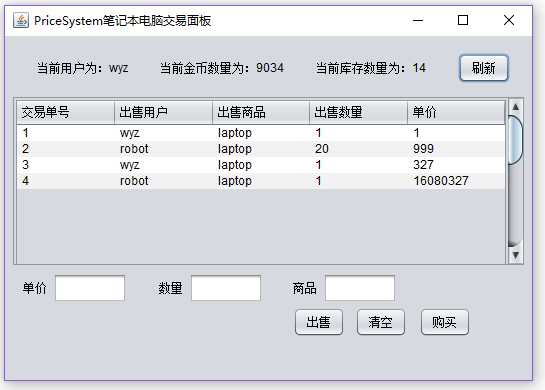The height and width of the screenshot is (390, 545).
Task: Click 'laptop' in order 4 row
Action: pos(261,181)
